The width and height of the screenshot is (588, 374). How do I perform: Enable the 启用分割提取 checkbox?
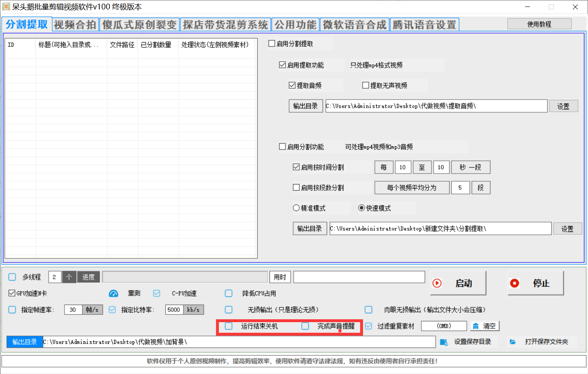pyautogui.click(x=272, y=43)
